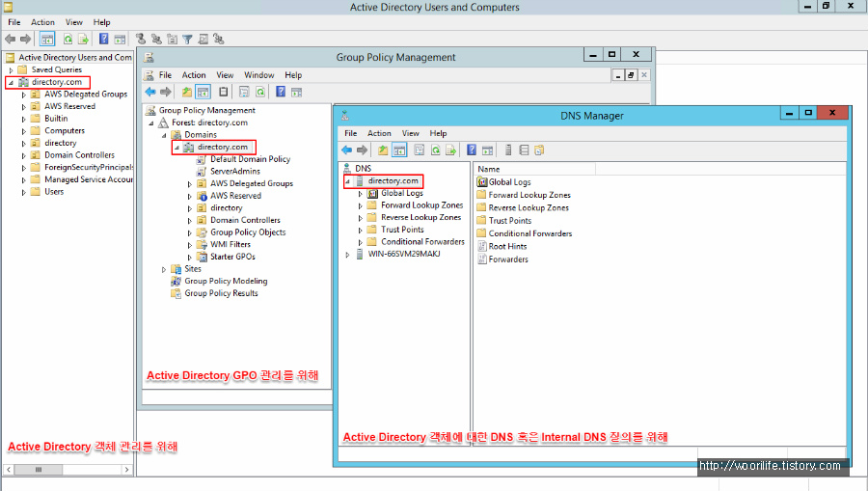Toggle console tree icon in Group Policy Management toolbar
This screenshot has width=868, height=491.
click(203, 92)
